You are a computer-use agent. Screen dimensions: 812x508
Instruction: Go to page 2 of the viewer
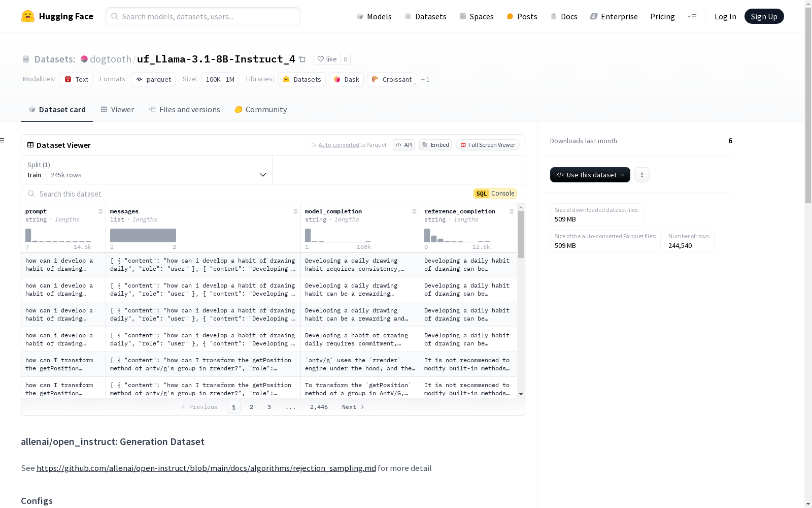[x=251, y=407]
